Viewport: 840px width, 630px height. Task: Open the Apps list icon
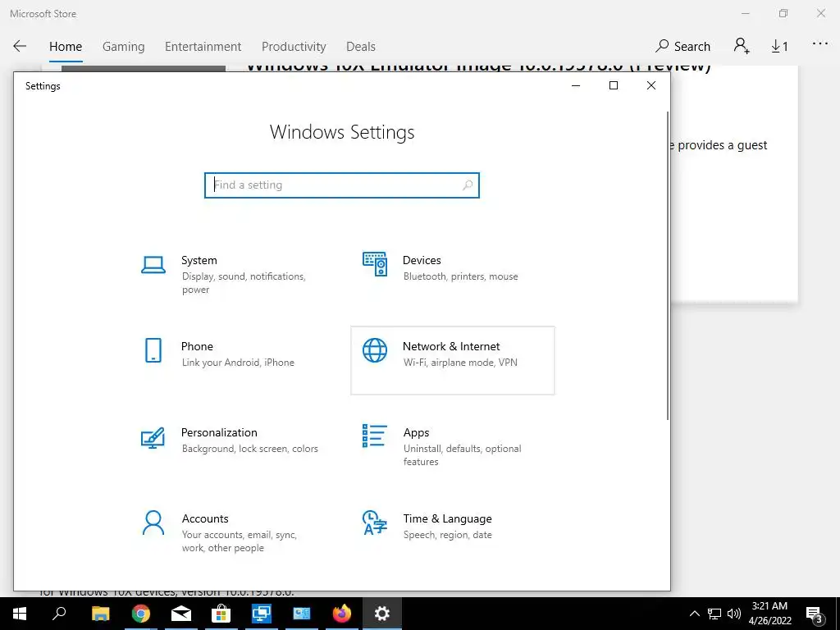(x=374, y=436)
